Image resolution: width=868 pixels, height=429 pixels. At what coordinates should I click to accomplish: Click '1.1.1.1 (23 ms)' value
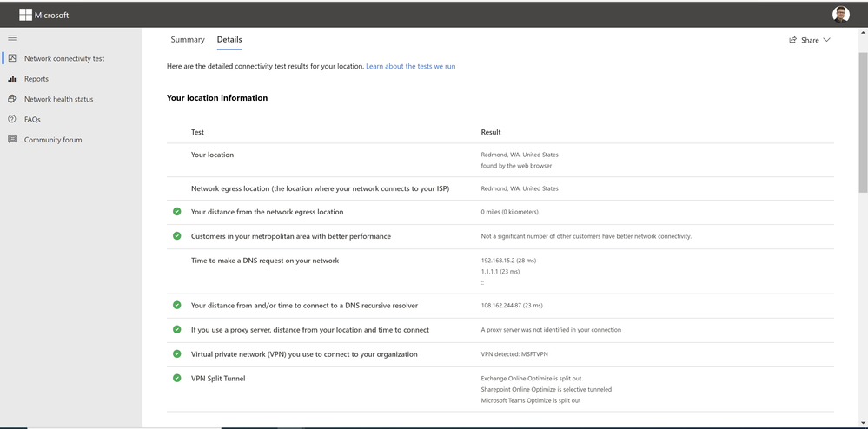click(x=500, y=271)
